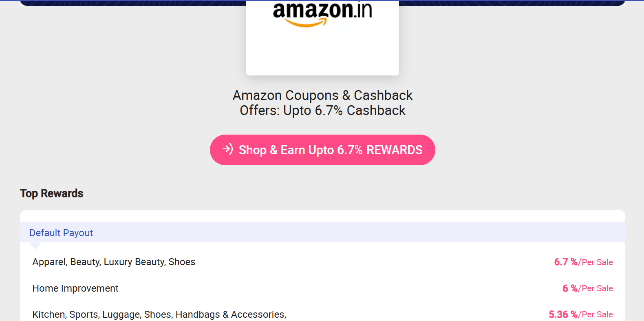Image resolution: width=644 pixels, height=321 pixels.
Task: Click the Amazon Coupons & Cashback title line
Action: (x=322, y=95)
